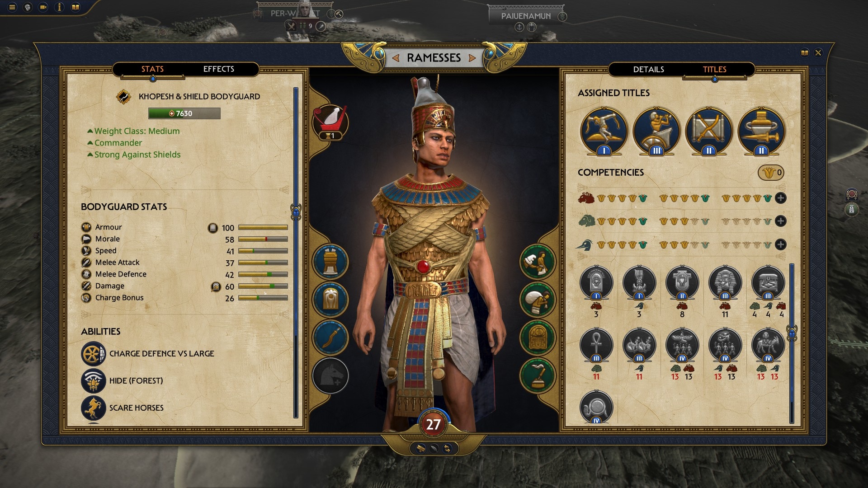Open the crown legacy icon beside portrait
Screen dimensions: 868x488
click(330, 121)
